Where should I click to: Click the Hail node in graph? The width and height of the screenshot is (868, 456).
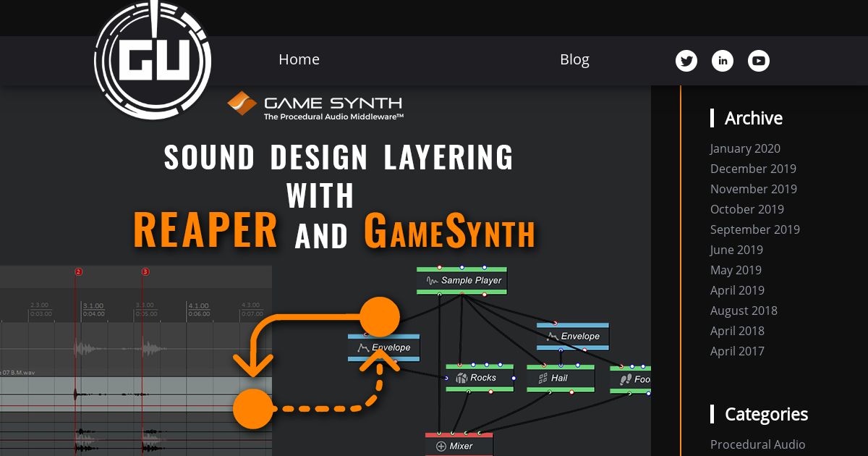click(x=561, y=378)
